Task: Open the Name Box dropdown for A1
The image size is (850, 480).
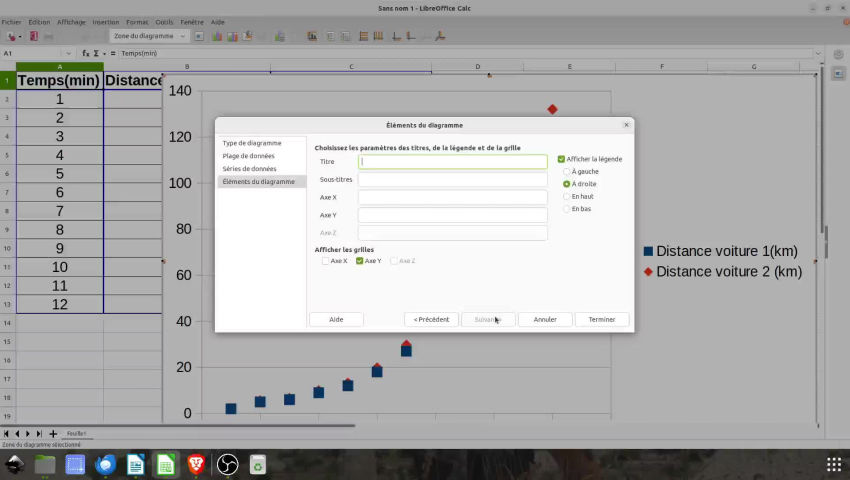Action: 67,53
